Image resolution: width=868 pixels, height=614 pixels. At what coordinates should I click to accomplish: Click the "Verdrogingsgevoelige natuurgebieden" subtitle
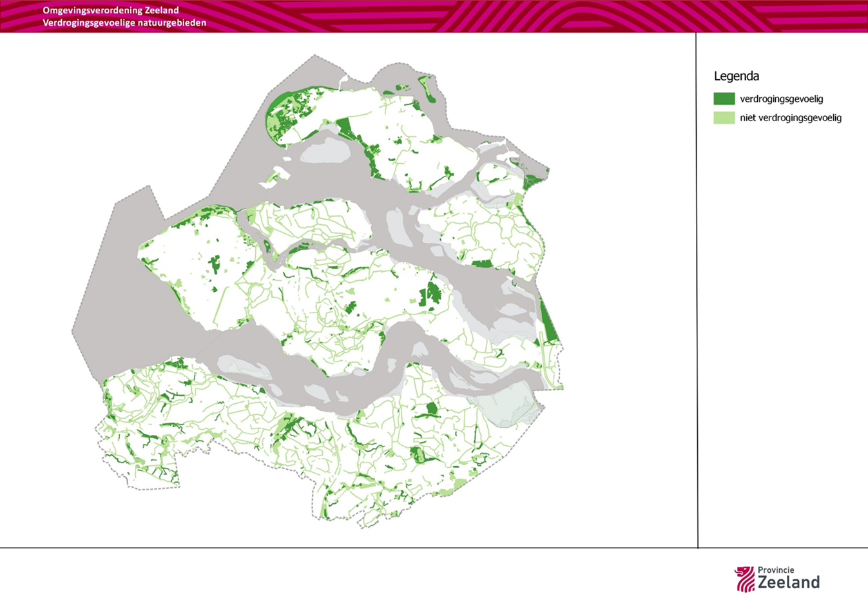[124, 23]
